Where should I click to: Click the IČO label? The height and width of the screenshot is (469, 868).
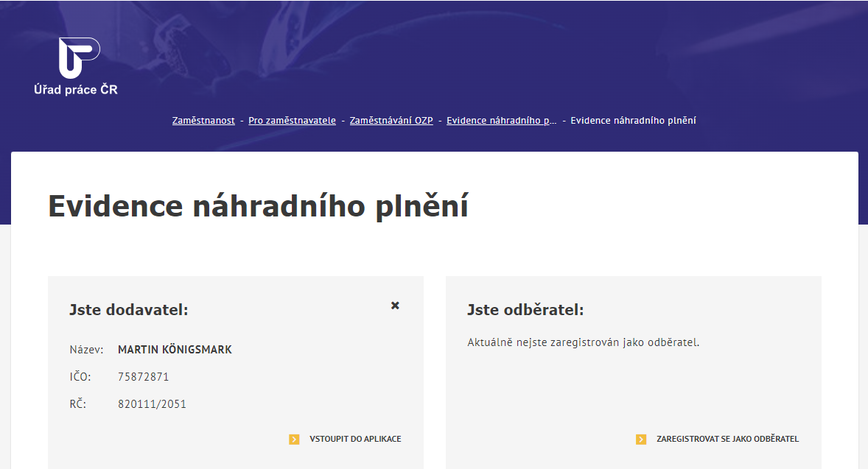(x=80, y=377)
